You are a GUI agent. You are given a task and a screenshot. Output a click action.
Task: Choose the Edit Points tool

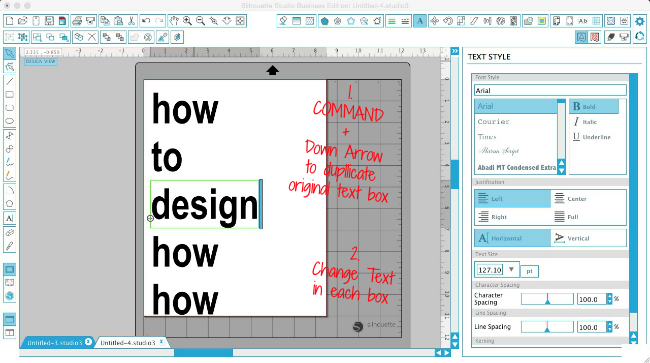coord(9,67)
